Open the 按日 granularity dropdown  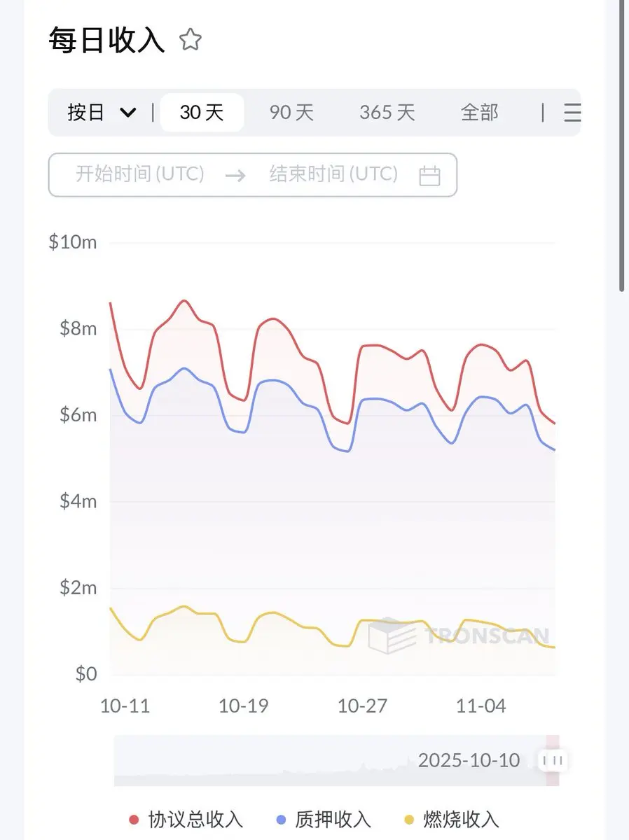102,112
